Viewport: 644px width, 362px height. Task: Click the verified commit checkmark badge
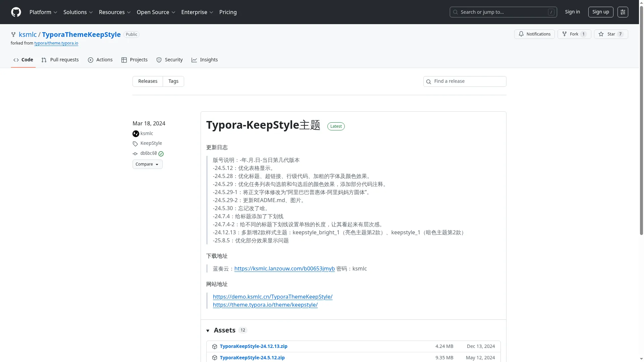(x=161, y=154)
